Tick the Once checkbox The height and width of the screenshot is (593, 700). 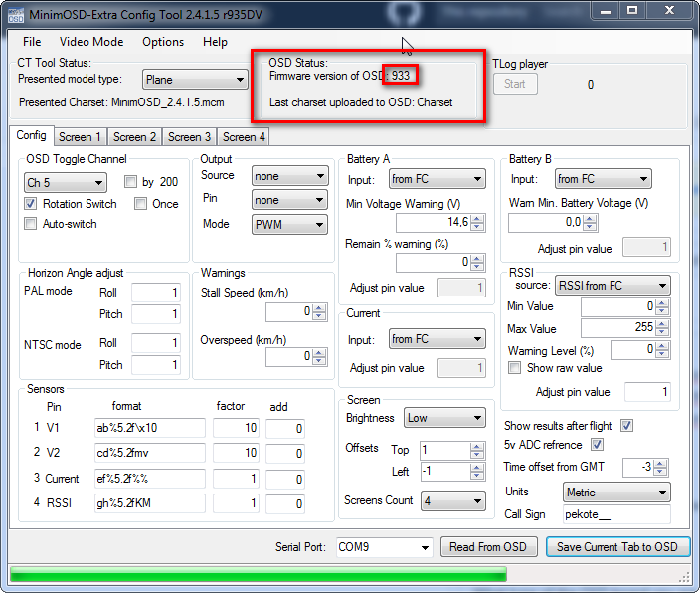tap(140, 204)
